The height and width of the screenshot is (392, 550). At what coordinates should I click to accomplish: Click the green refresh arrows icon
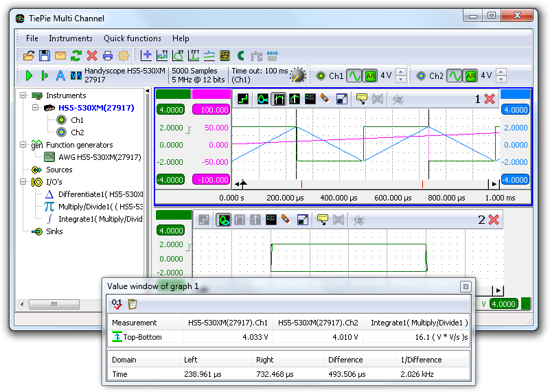click(76, 56)
